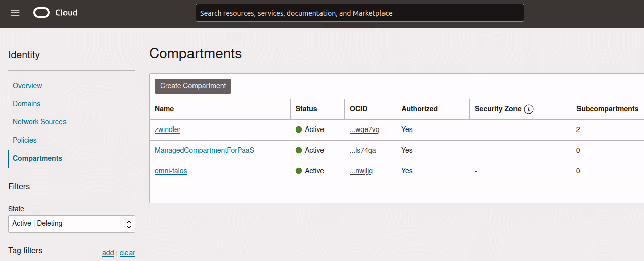Viewport: 644px width, 261px height.
Task: Show OCID ending in ls74qa
Action: (363, 150)
